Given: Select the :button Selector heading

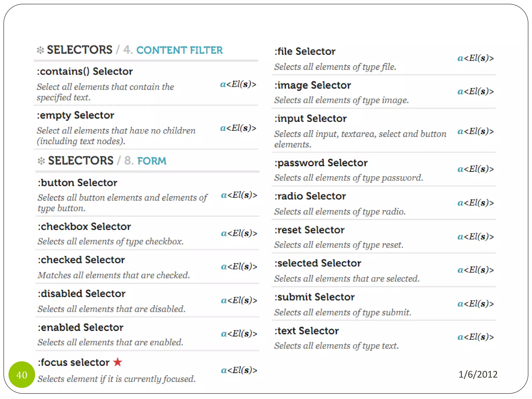Looking at the screenshot, I should point(77,183).
